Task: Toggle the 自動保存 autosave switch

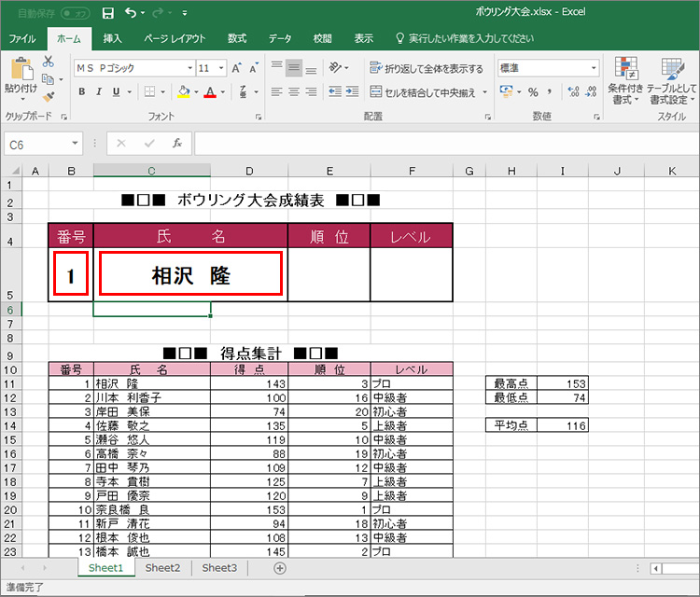Action: [75, 13]
